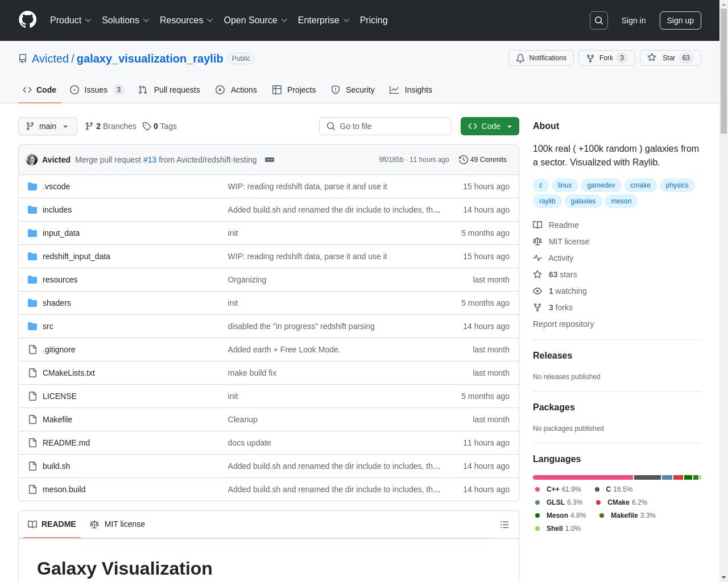Viewport: 728px width, 582px height.
Task: Expand the Open Source menu
Action: pyautogui.click(x=256, y=20)
